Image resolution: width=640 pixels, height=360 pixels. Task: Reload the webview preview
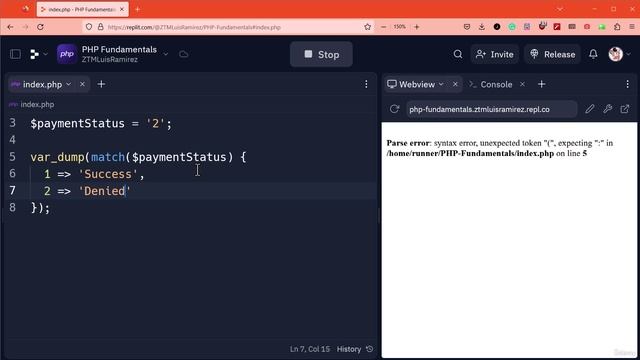[x=394, y=109]
